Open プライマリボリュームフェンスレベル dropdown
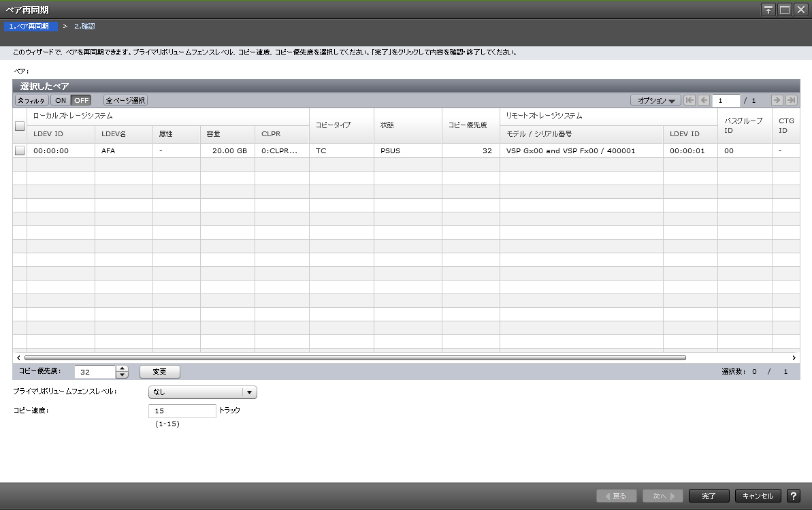This screenshot has height=510, width=812. click(x=202, y=392)
